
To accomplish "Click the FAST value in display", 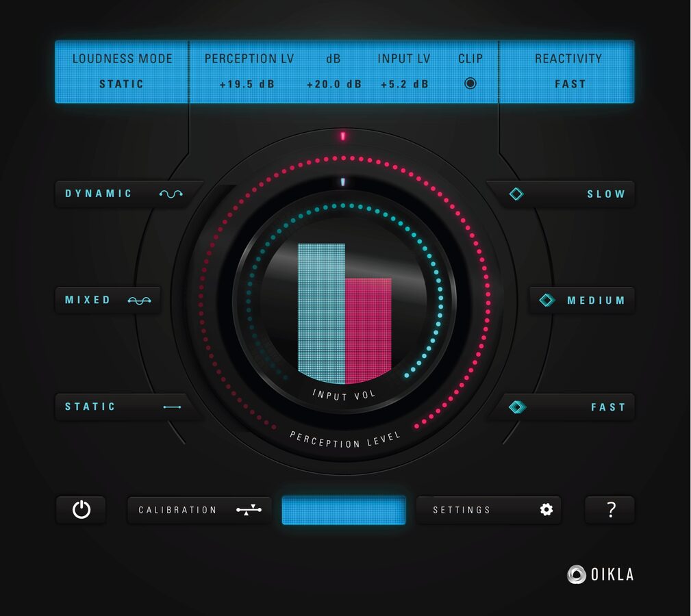I will (570, 84).
